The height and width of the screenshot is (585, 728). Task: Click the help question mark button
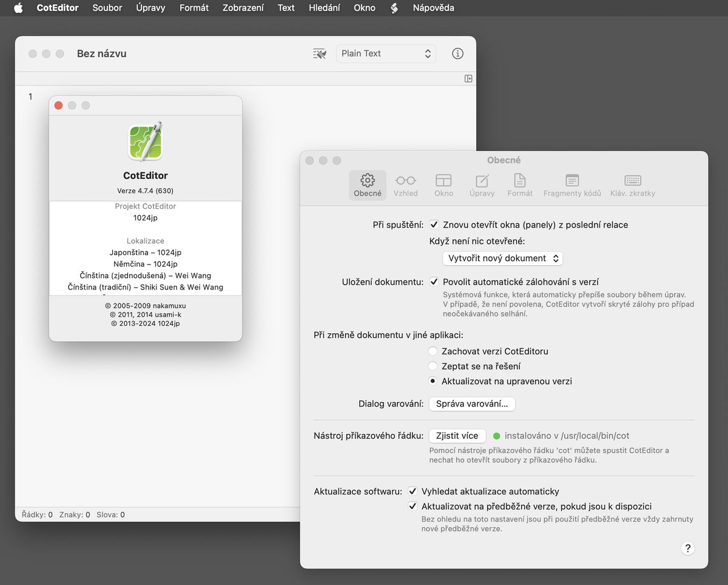click(687, 548)
